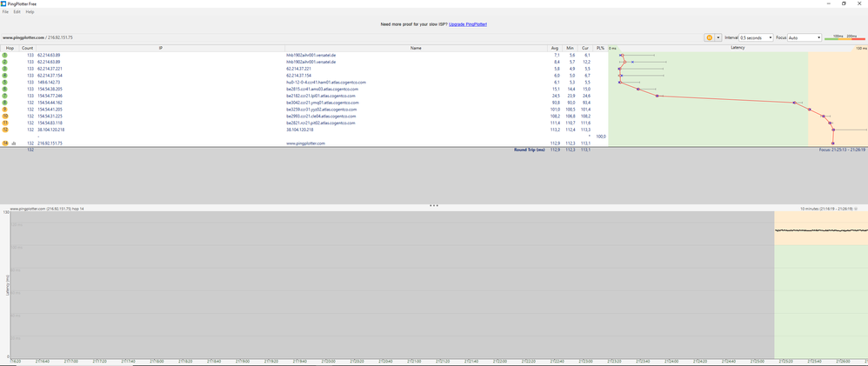This screenshot has height=366, width=868.
Task: Click IP 62.214.37.221 in hop 3 IP column
Action: (x=50, y=69)
